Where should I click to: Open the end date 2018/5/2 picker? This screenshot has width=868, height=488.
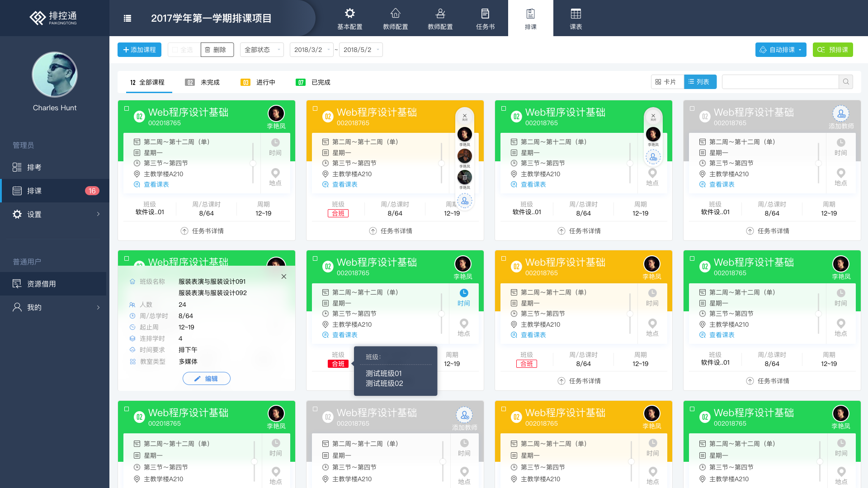coord(361,50)
